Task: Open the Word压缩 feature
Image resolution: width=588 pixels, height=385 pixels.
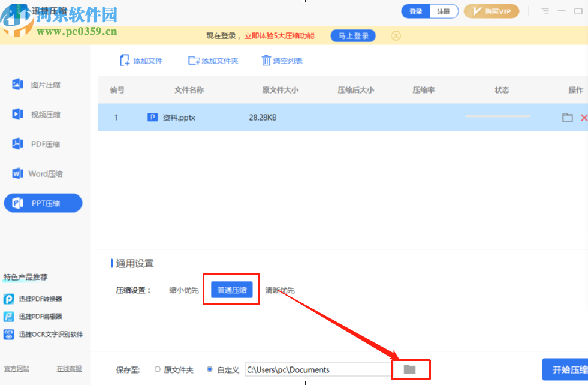Action: 43,173
